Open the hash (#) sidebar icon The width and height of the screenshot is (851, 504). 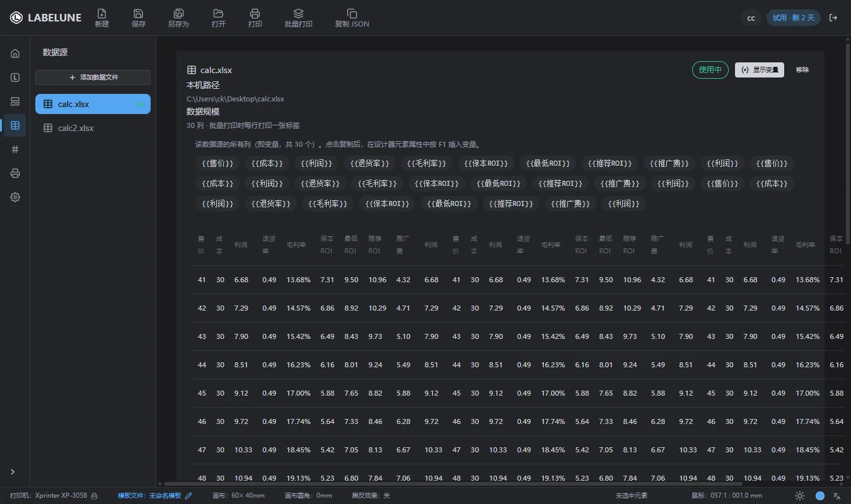point(15,149)
